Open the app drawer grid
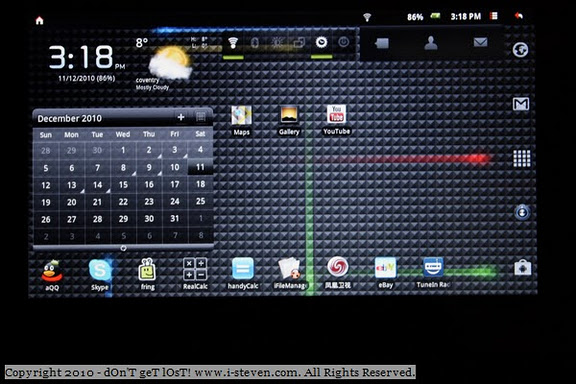 point(521,158)
